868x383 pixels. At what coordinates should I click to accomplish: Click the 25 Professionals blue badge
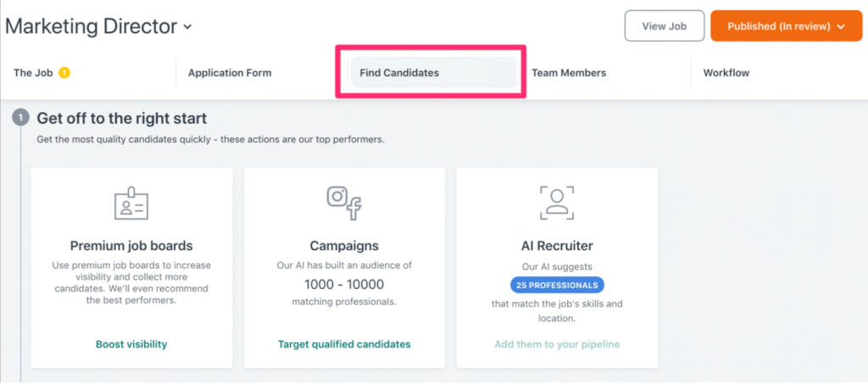557,286
